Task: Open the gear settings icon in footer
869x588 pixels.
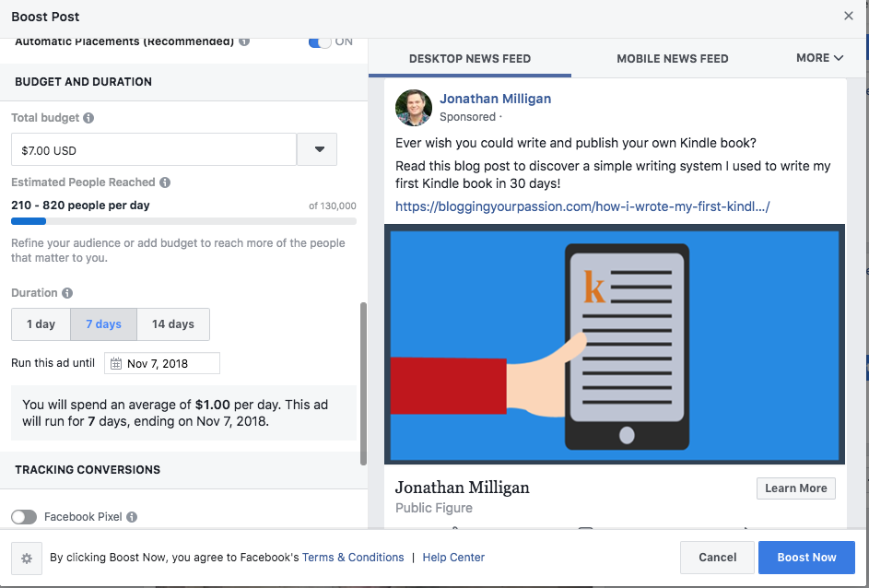Action: (27, 559)
